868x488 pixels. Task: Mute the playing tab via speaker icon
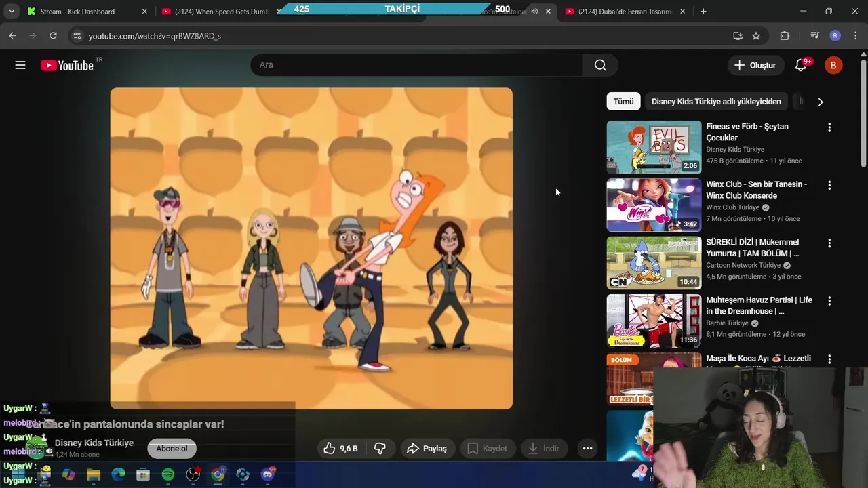coord(534,12)
